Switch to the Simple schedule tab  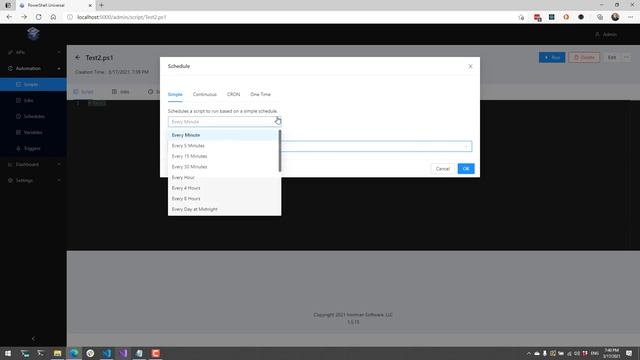click(175, 94)
